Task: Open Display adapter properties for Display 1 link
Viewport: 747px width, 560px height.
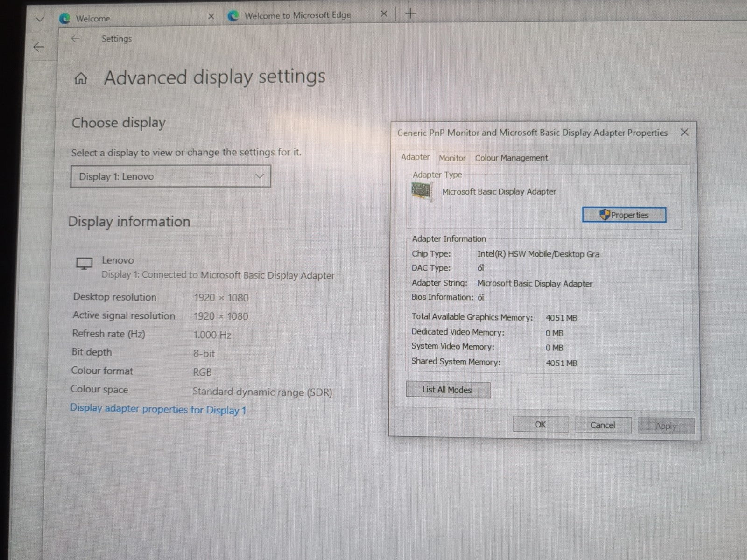Action: click(x=158, y=409)
